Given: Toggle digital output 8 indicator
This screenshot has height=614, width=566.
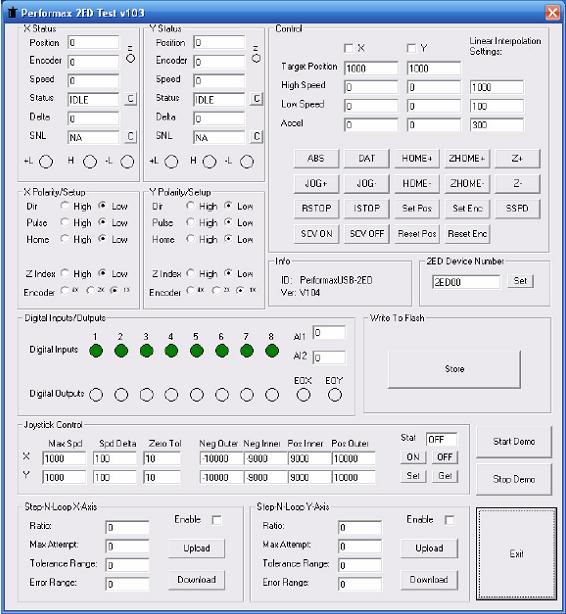Looking at the screenshot, I should click(272, 395).
